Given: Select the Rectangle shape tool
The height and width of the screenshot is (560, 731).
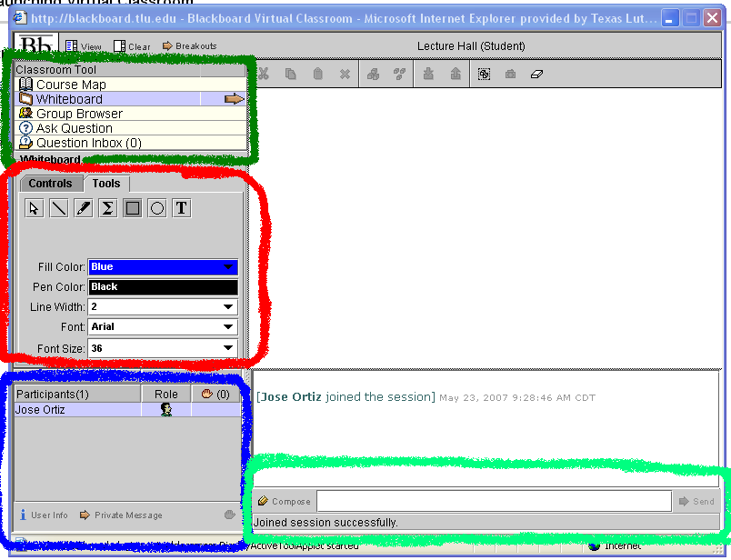Looking at the screenshot, I should [x=133, y=208].
